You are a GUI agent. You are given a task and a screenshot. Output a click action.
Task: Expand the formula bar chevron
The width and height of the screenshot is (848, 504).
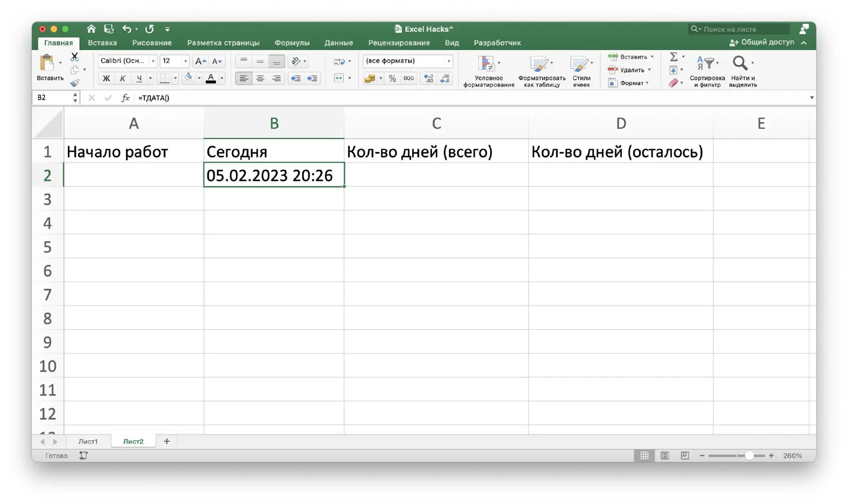click(811, 98)
